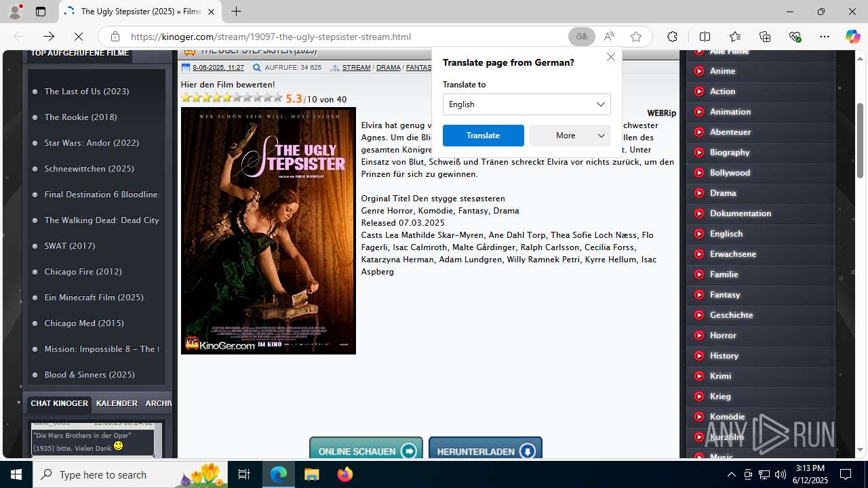Open Edge Settings and more menu
The image size is (868, 488).
click(x=825, y=37)
